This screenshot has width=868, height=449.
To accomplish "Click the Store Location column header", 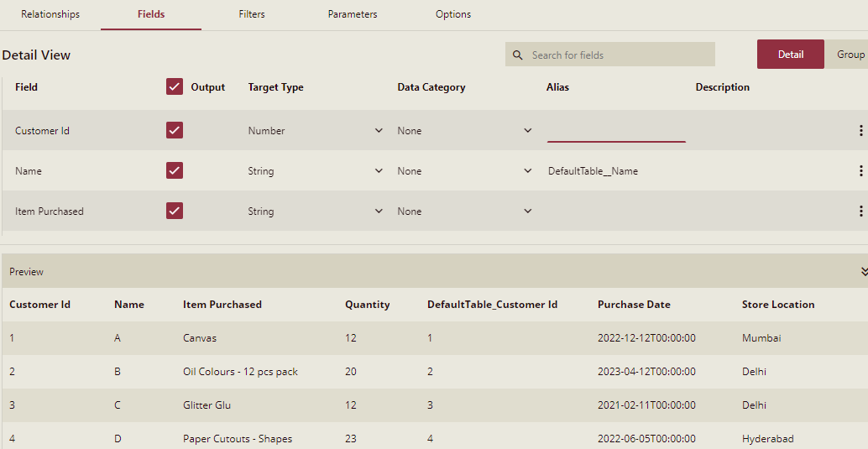I will pyautogui.click(x=778, y=305).
